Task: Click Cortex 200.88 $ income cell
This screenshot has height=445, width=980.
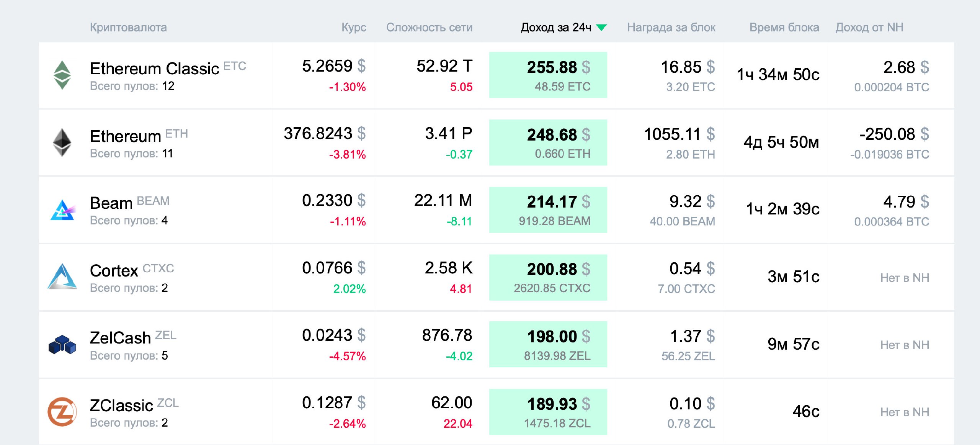Action: pos(548,277)
